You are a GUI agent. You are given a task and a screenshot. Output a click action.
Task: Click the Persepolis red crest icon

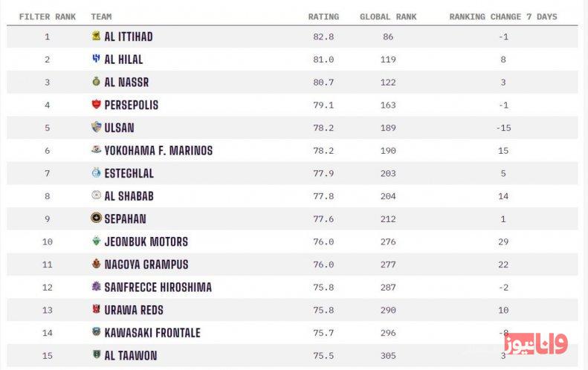(96, 105)
